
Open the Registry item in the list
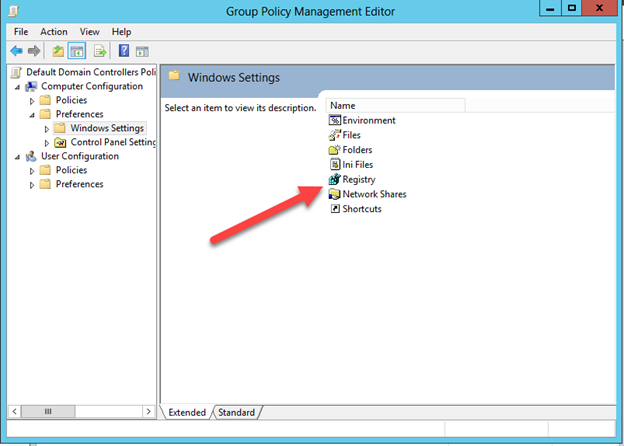(358, 179)
